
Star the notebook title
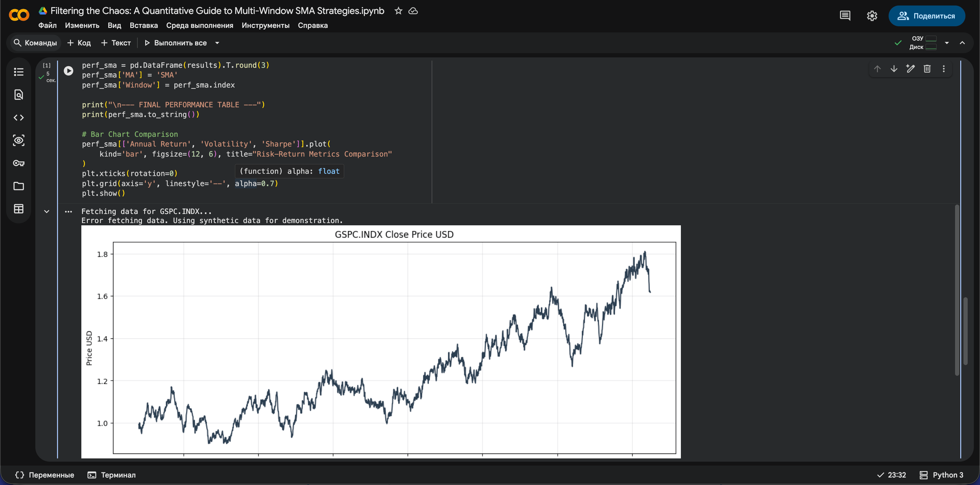pyautogui.click(x=398, y=11)
